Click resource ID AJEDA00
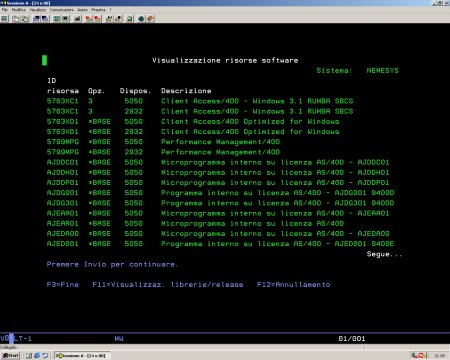The height and width of the screenshot is (360, 450). (x=62, y=234)
